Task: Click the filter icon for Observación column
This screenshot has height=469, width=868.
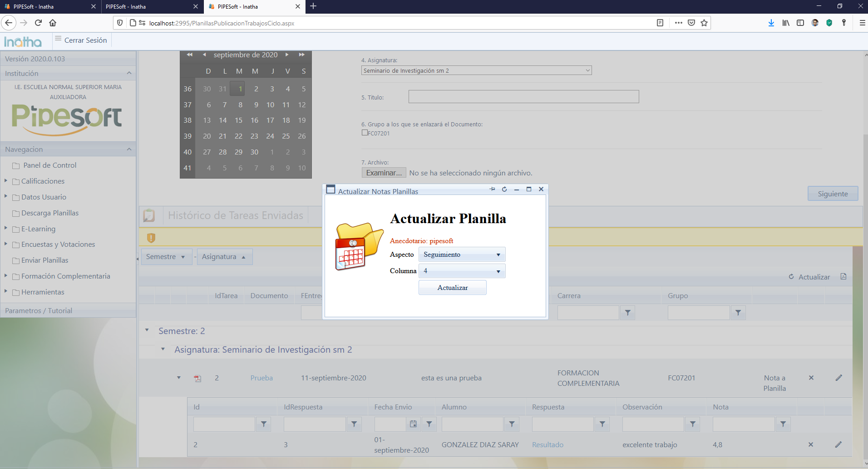Action: click(692, 424)
